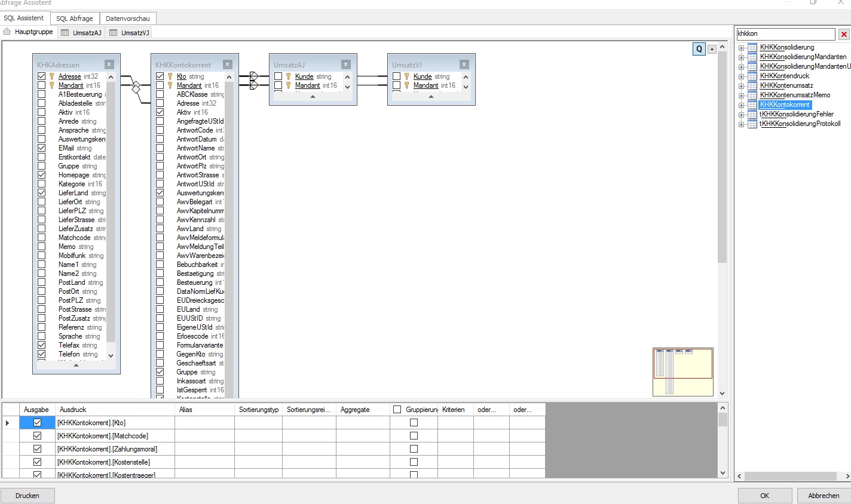Viewport: 851px width, 504px height.
Task: Expand the KHKKonsolidierung tree node
Action: (x=741, y=48)
